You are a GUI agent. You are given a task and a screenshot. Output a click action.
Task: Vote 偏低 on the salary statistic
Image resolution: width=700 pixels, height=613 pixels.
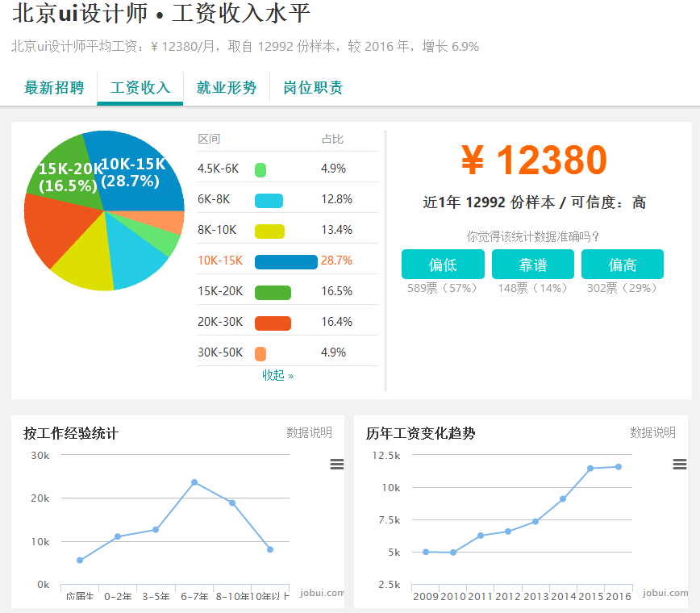click(443, 265)
